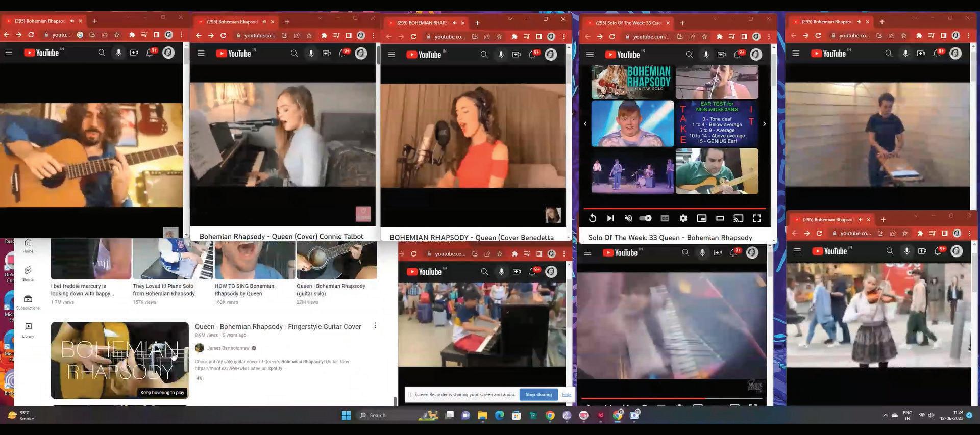Viewport: 980px width, 435px height.
Task: Bookmark the page in Benedetta cover window
Action: click(499, 37)
